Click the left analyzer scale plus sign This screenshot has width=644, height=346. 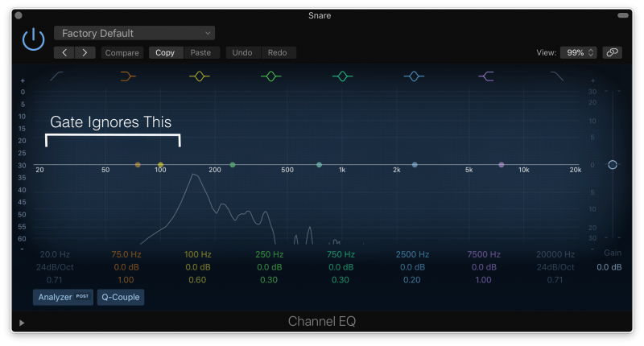pyautogui.click(x=23, y=80)
